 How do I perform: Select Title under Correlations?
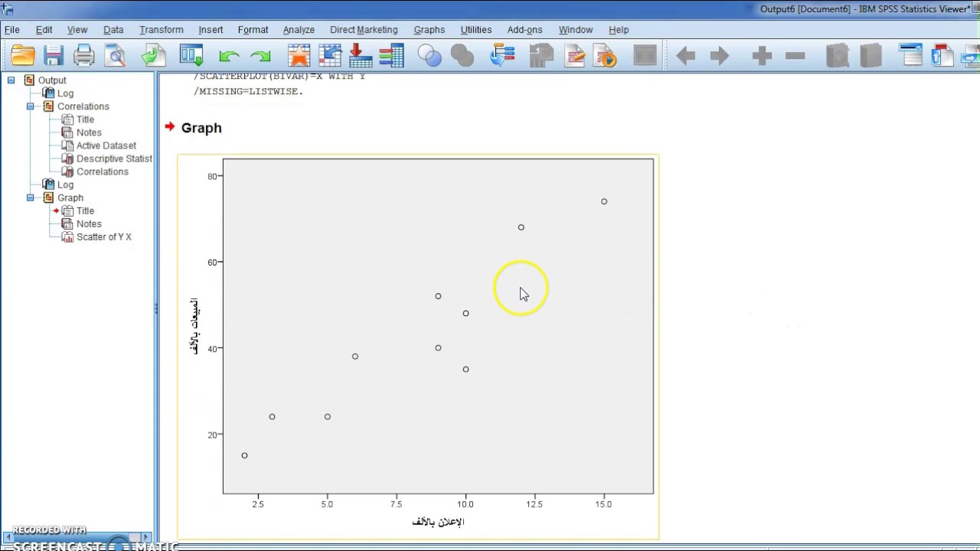(x=85, y=119)
